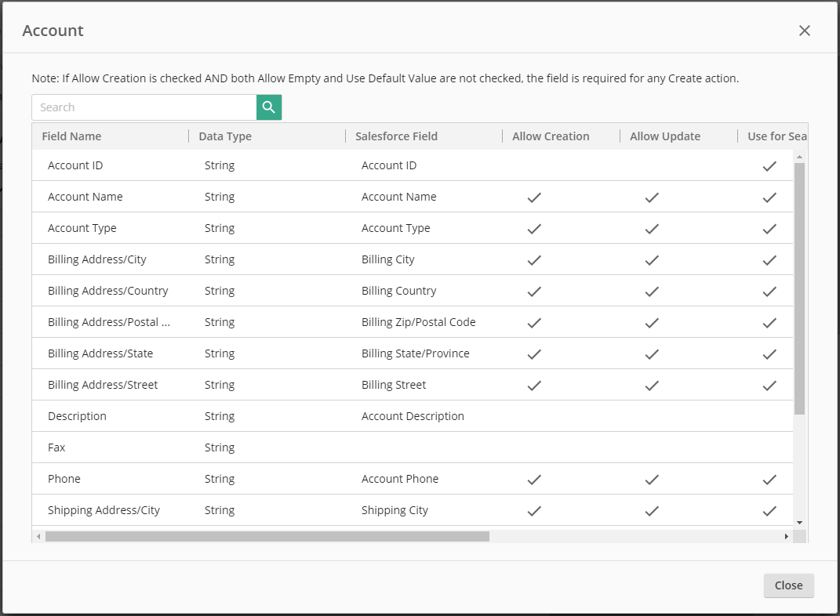Type in the Search input field

click(x=145, y=107)
